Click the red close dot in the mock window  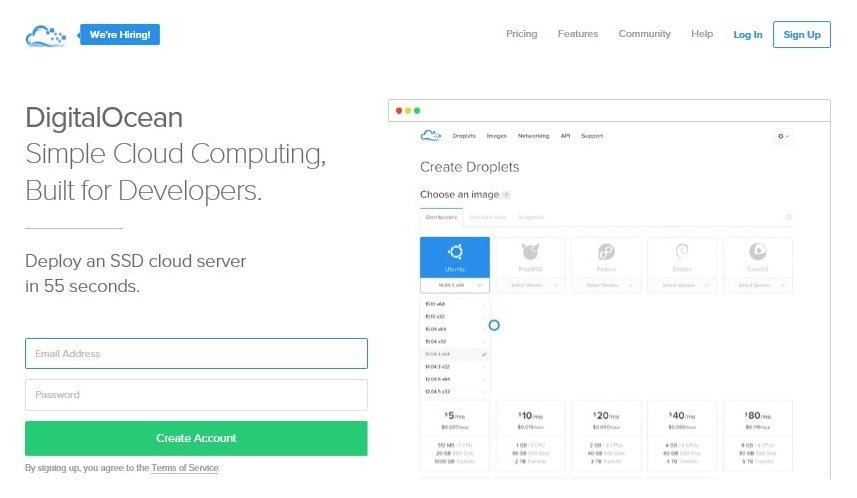coord(399,110)
